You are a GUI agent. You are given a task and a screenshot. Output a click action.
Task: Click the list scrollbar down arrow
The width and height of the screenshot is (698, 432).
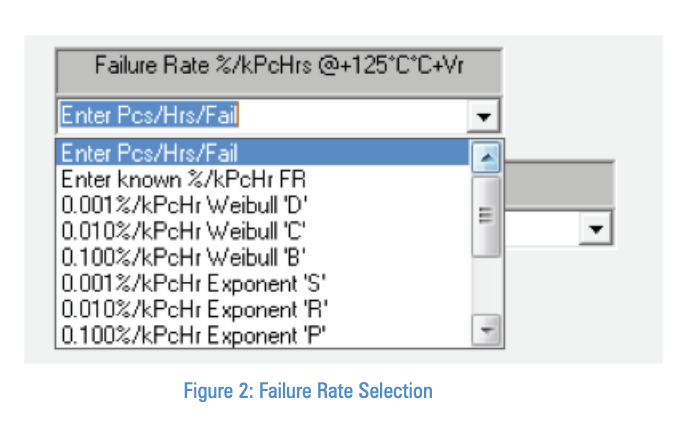(486, 330)
